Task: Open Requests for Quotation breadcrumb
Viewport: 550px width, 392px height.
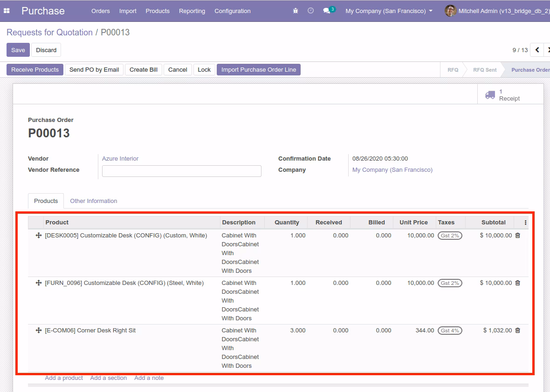Action: tap(49, 32)
